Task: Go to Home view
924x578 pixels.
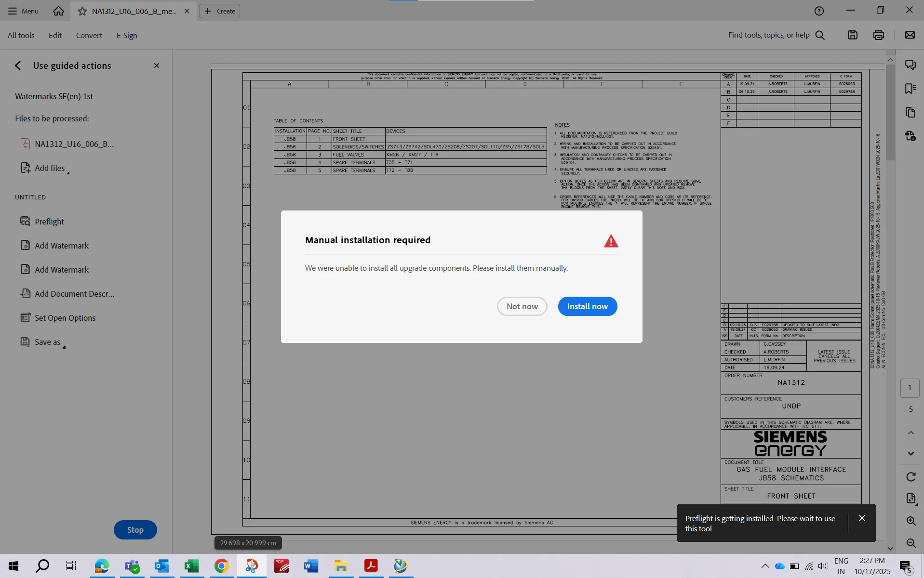Action: tap(58, 11)
